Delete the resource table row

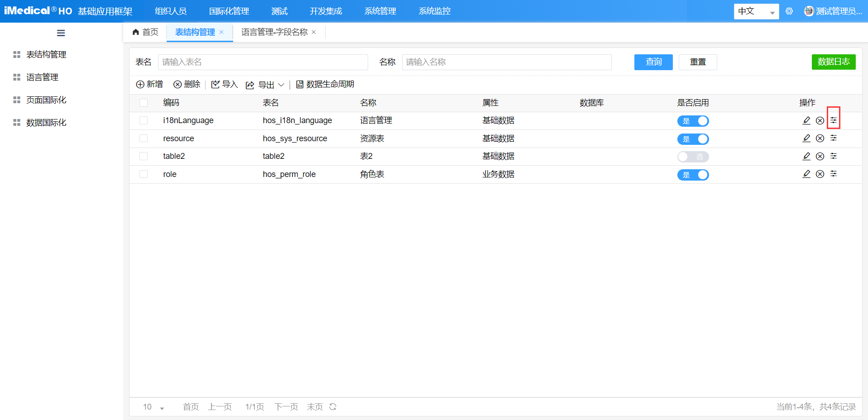(x=820, y=138)
